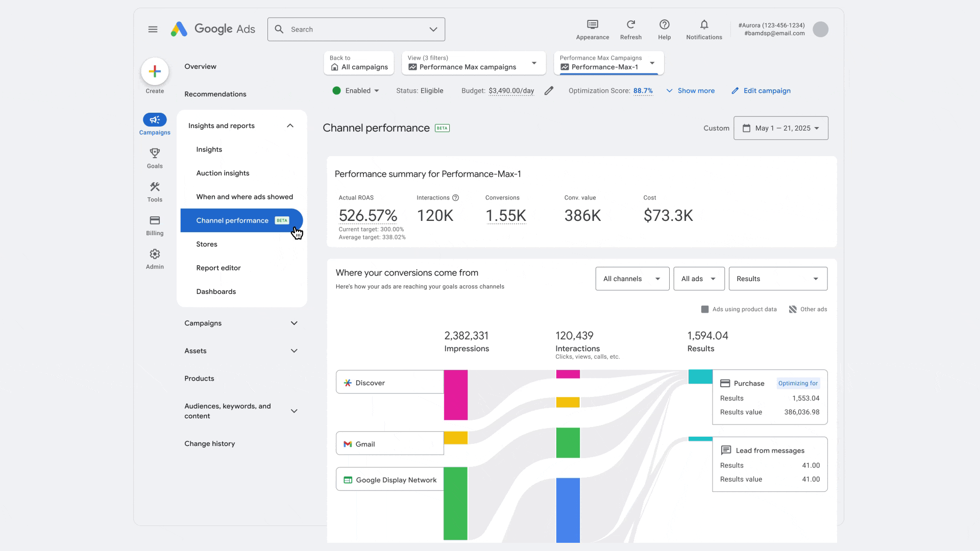Edit budget with pencil icon
This screenshot has width=980, height=551.
click(x=549, y=91)
